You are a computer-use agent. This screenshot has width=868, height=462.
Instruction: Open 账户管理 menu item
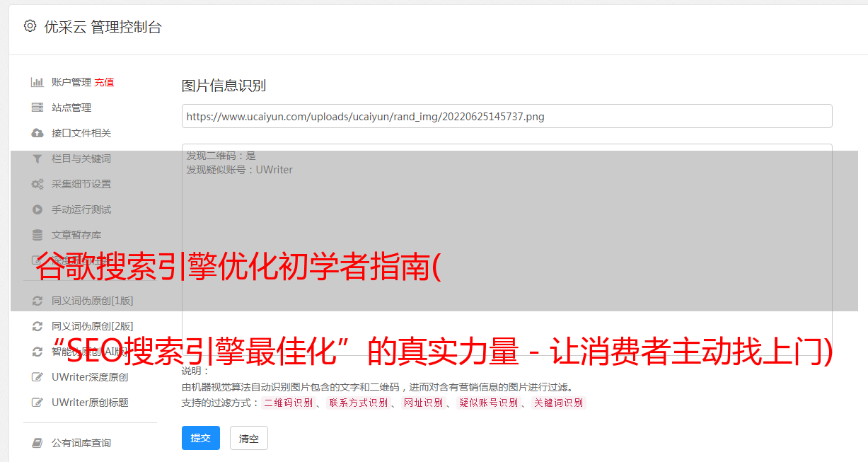tap(71, 82)
